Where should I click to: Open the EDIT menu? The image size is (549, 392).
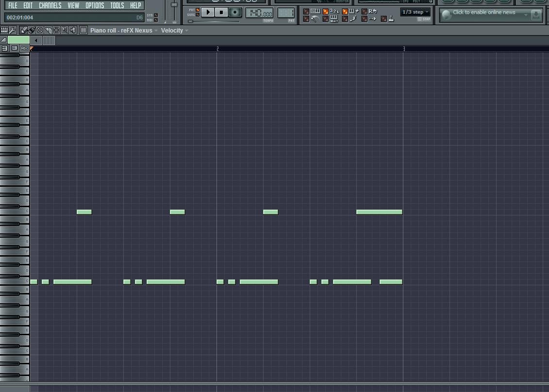pos(28,5)
